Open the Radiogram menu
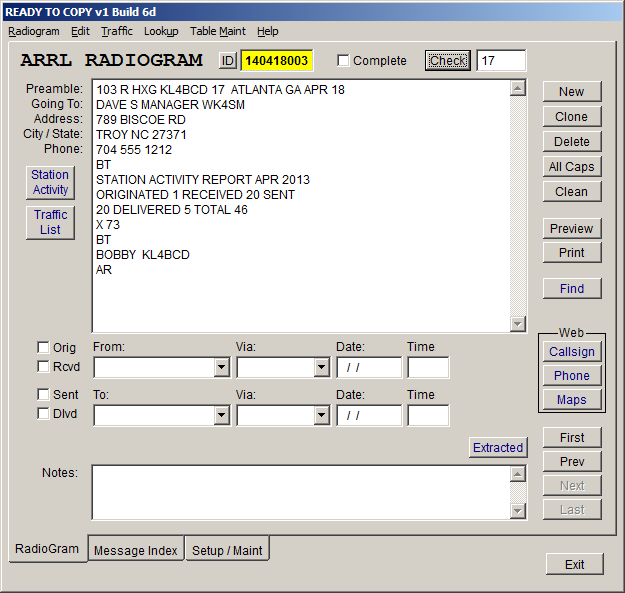625x593 pixels. point(34,31)
